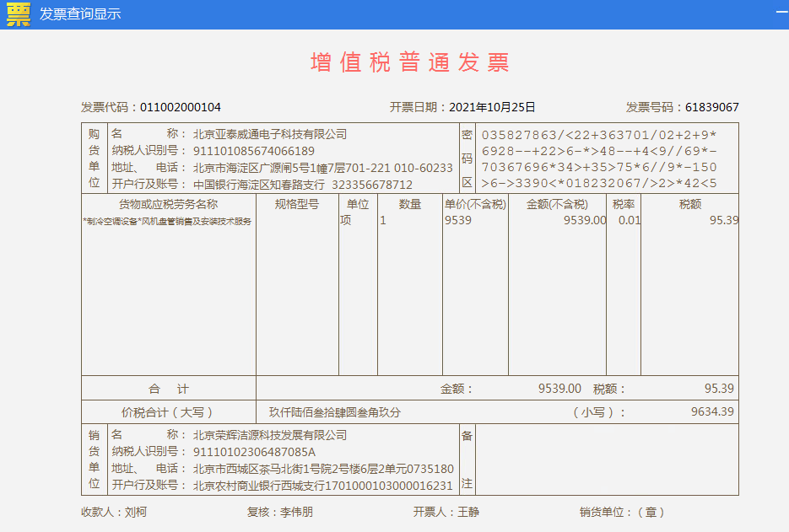Image resolution: width=789 pixels, height=532 pixels.
Task: Click the 金额(不含税) column header
Action: coord(557,204)
